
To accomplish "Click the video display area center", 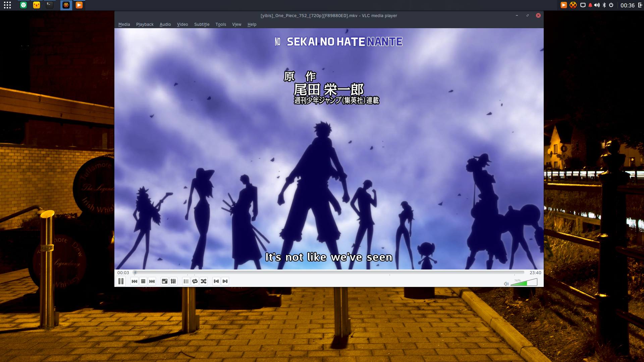I will [x=329, y=149].
